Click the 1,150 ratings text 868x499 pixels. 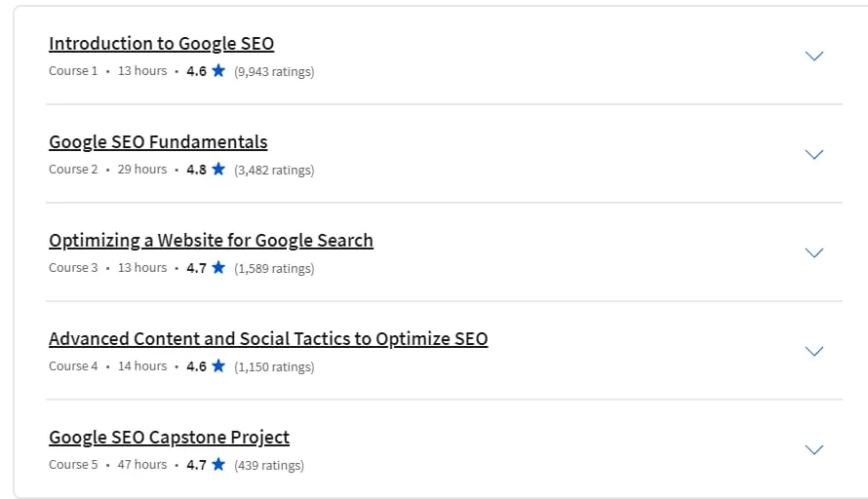pos(274,366)
